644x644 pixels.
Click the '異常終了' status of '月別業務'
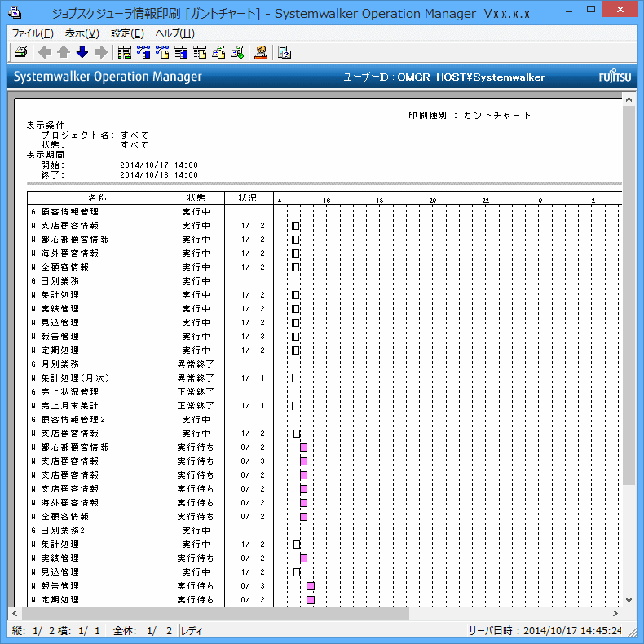pyautogui.click(x=196, y=364)
